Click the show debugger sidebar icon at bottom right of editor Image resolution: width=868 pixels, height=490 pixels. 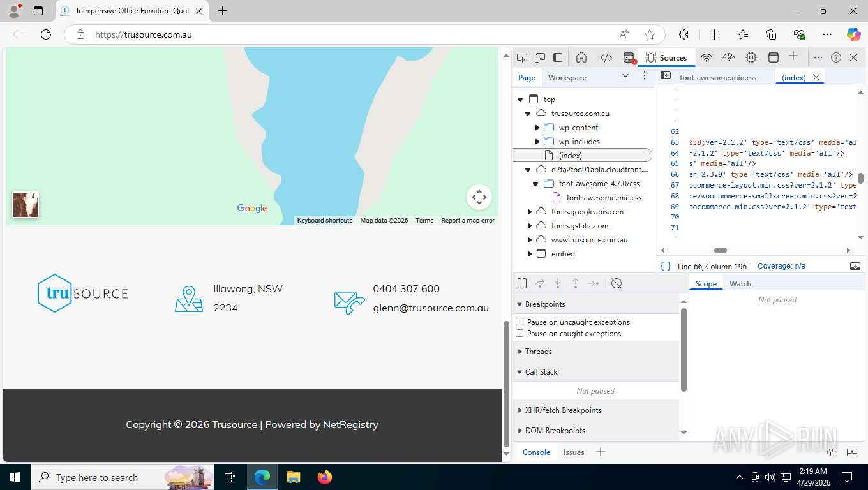pos(855,266)
